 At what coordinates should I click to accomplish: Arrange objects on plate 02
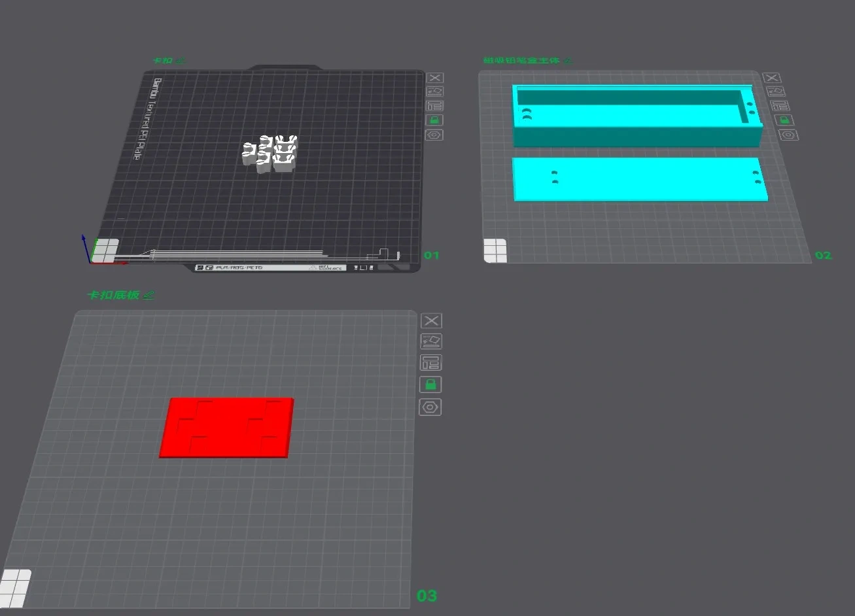(x=778, y=106)
